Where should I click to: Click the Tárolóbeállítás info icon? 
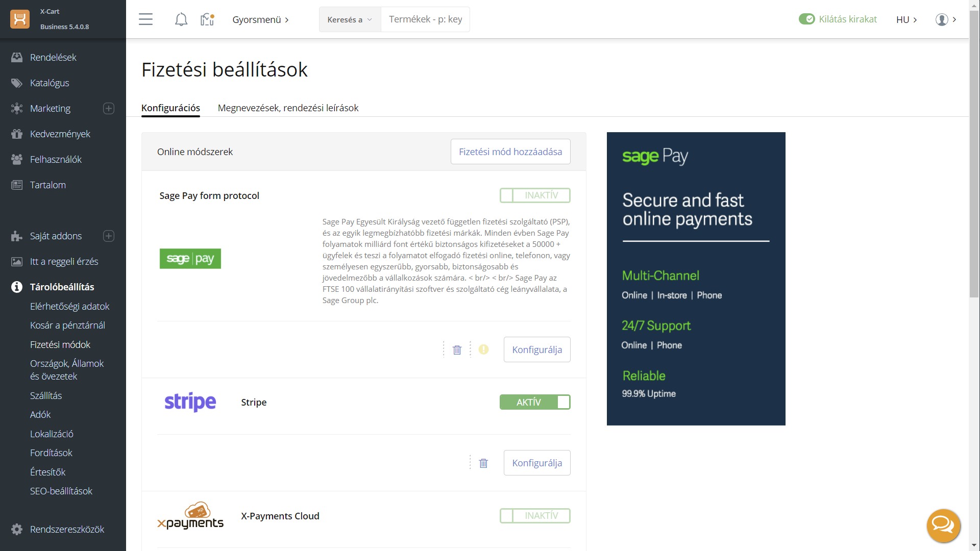tap(17, 287)
